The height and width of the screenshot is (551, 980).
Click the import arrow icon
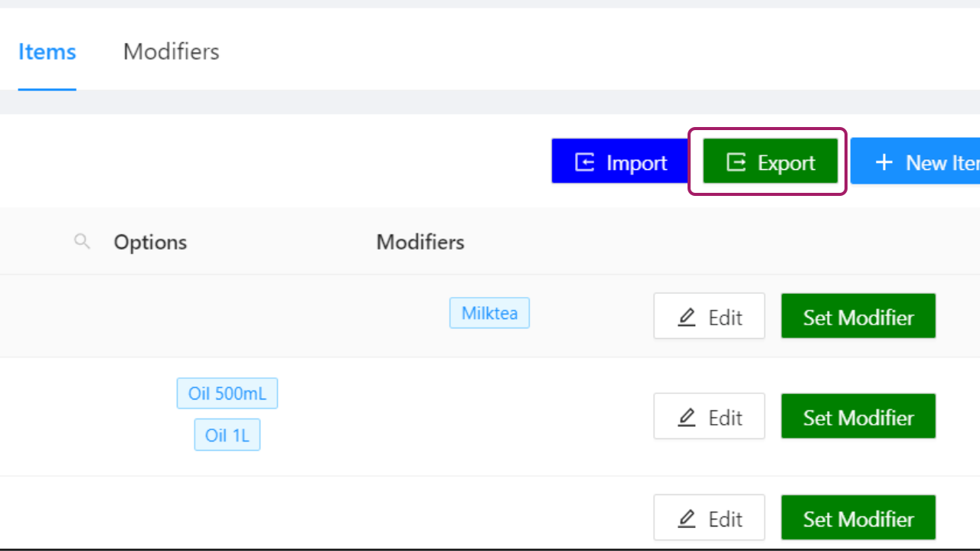tap(585, 162)
